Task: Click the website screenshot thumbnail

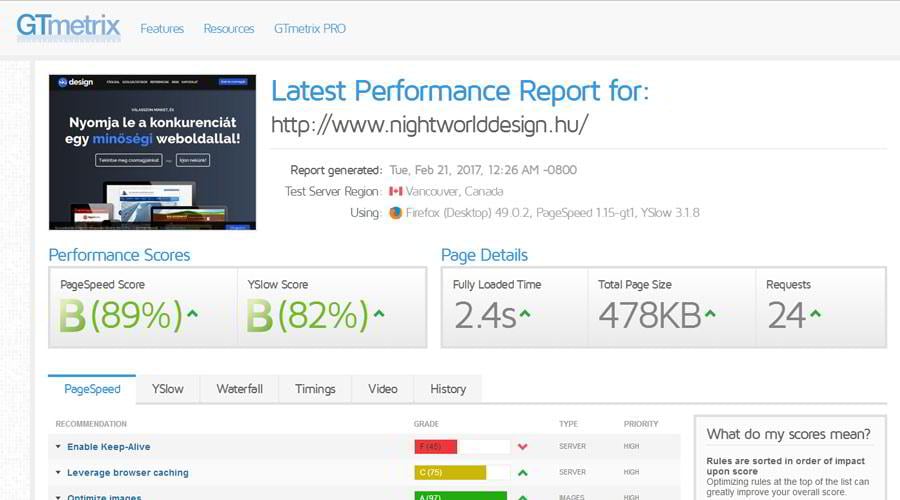Action: [152, 152]
